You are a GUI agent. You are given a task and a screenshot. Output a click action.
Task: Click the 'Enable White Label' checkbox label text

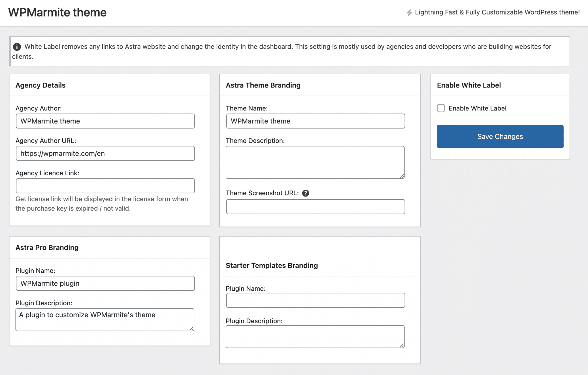point(477,108)
